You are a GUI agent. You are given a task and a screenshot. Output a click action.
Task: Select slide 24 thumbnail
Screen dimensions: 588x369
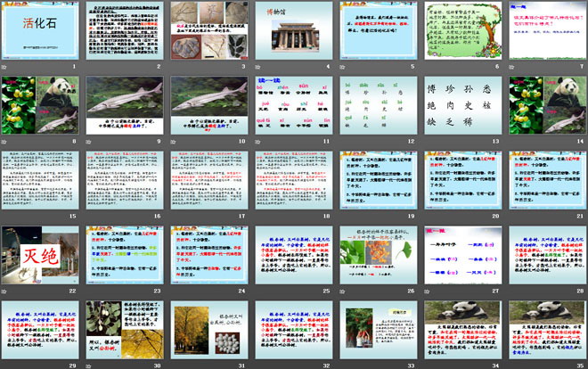[x=209, y=255]
